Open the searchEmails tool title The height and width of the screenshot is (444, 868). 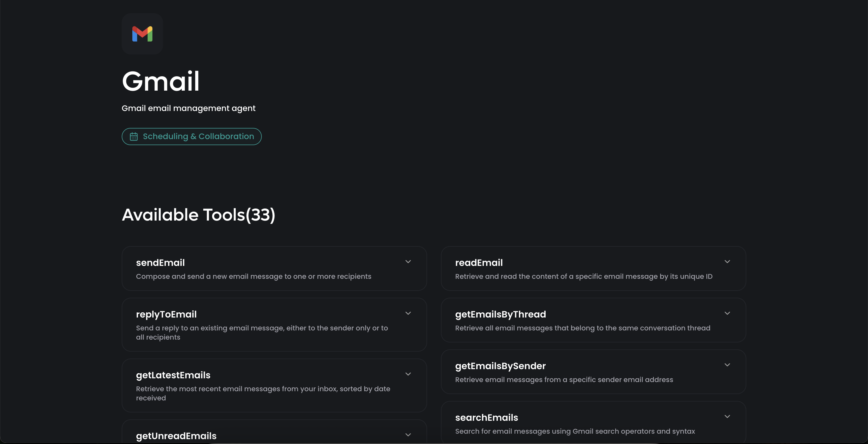click(486, 417)
